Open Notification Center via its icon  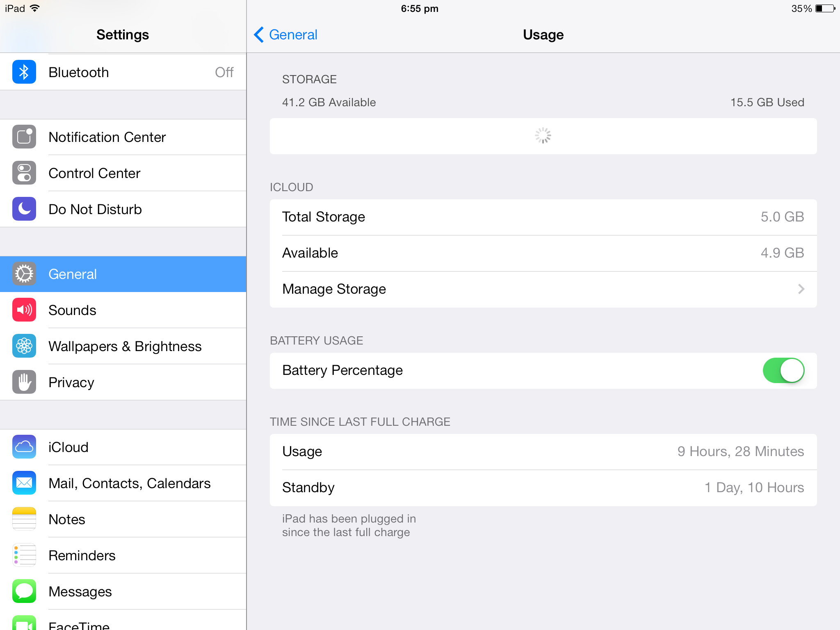(x=24, y=137)
